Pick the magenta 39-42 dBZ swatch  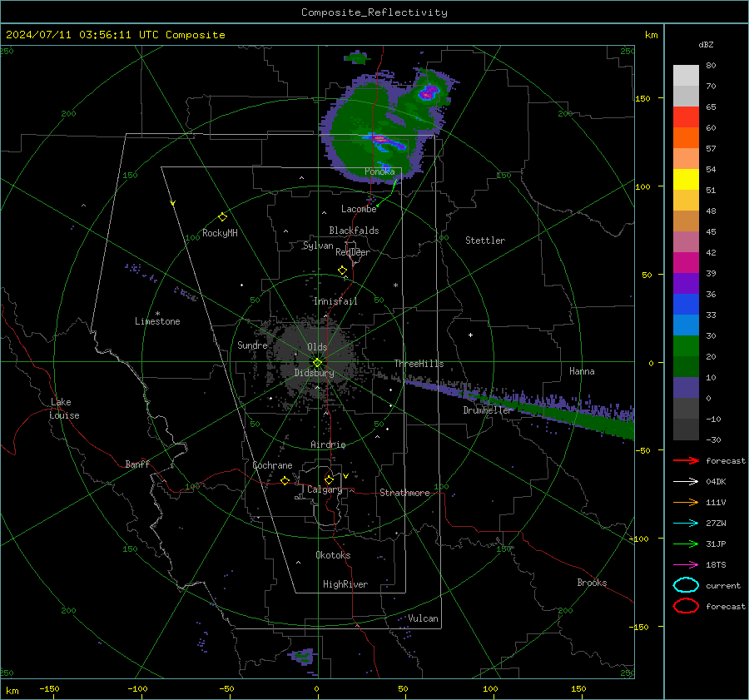(686, 263)
